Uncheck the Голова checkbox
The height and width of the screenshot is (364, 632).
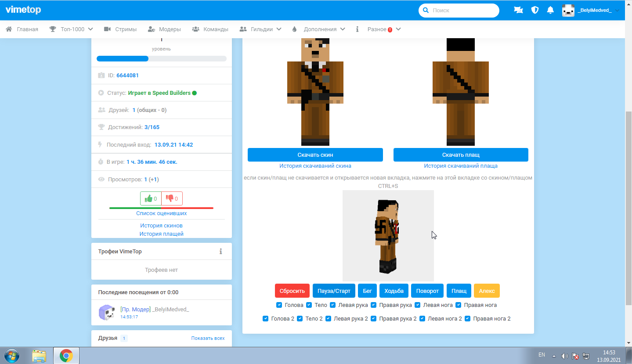tap(279, 305)
